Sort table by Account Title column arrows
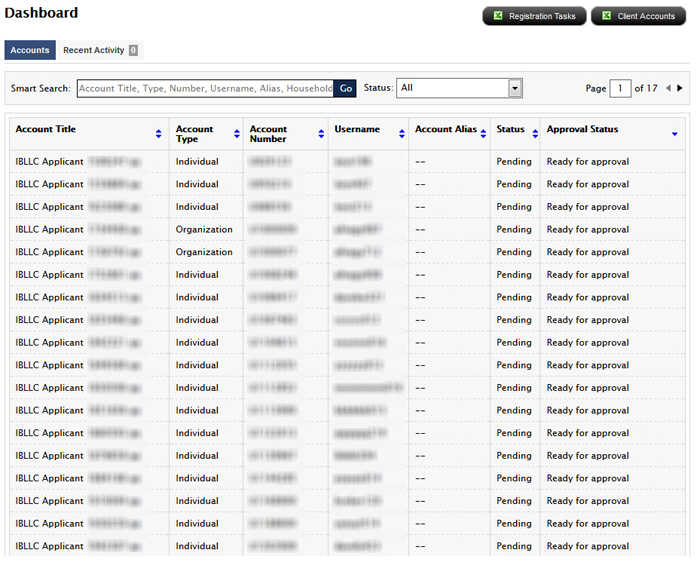Image resolution: width=696 pixels, height=563 pixels. point(158,134)
